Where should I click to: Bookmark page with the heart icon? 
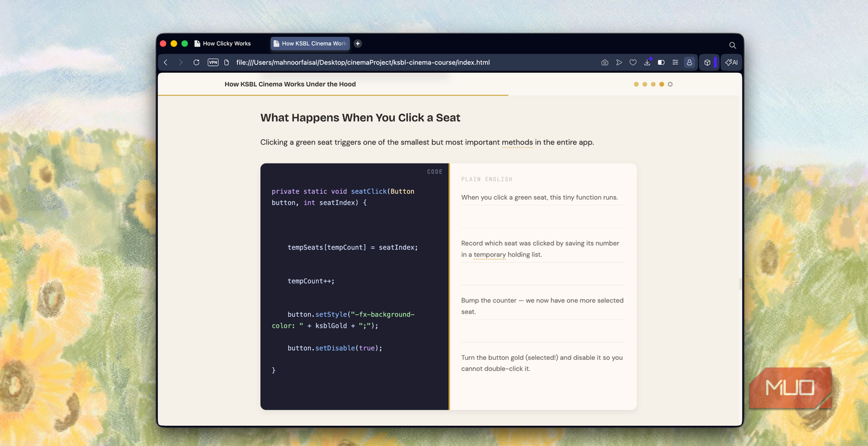click(633, 62)
